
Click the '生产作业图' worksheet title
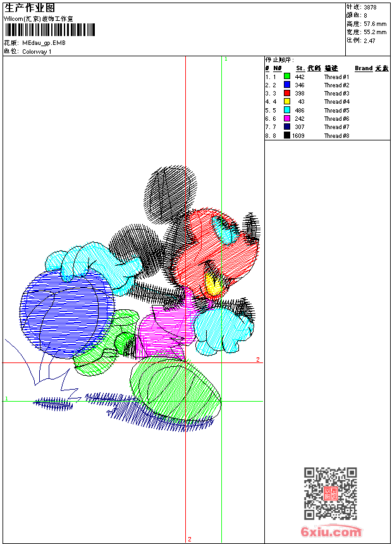pyautogui.click(x=30, y=8)
